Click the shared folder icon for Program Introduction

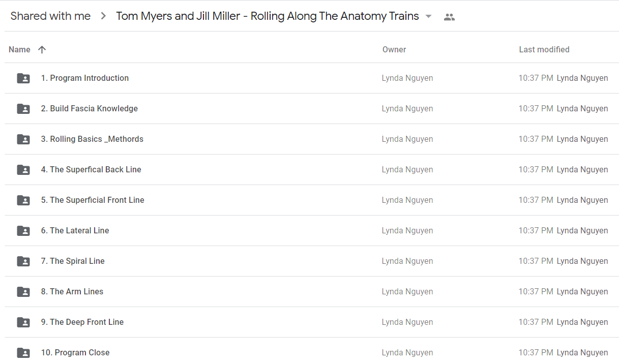[23, 78]
